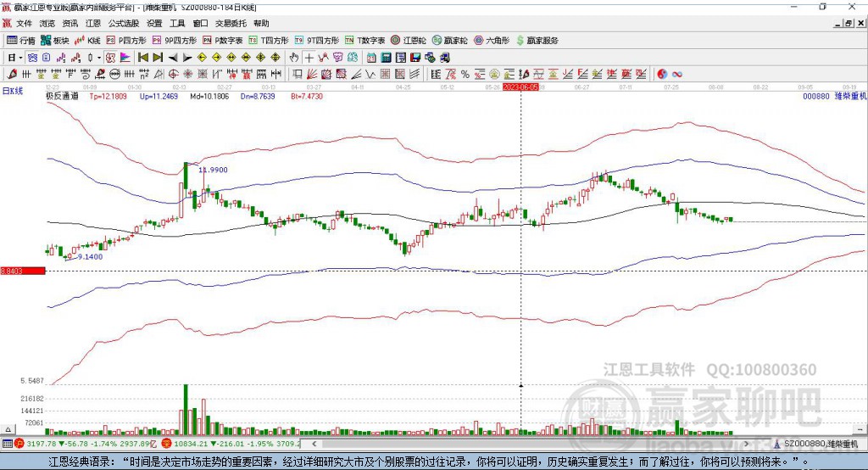Click the Tp=12.1809 indicator value
The height and width of the screenshot is (470, 868).
(x=108, y=96)
